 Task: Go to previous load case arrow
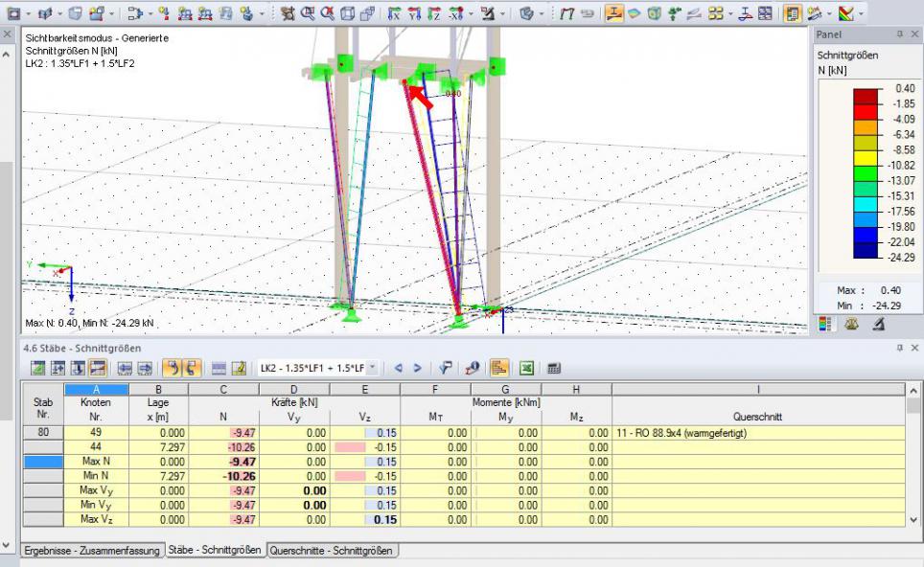point(399,368)
